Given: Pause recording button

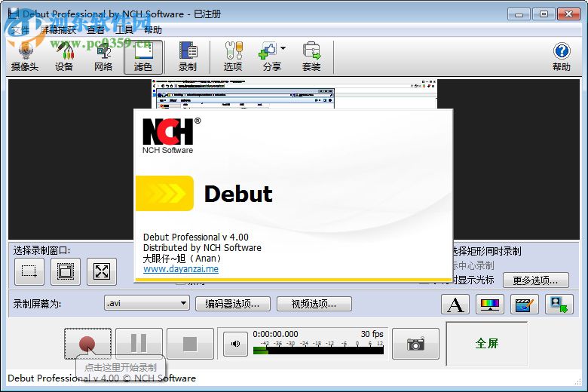Looking at the screenshot, I should (x=139, y=343).
